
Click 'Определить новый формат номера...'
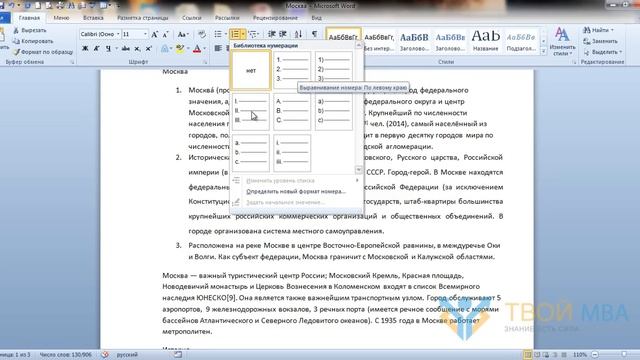click(296, 191)
